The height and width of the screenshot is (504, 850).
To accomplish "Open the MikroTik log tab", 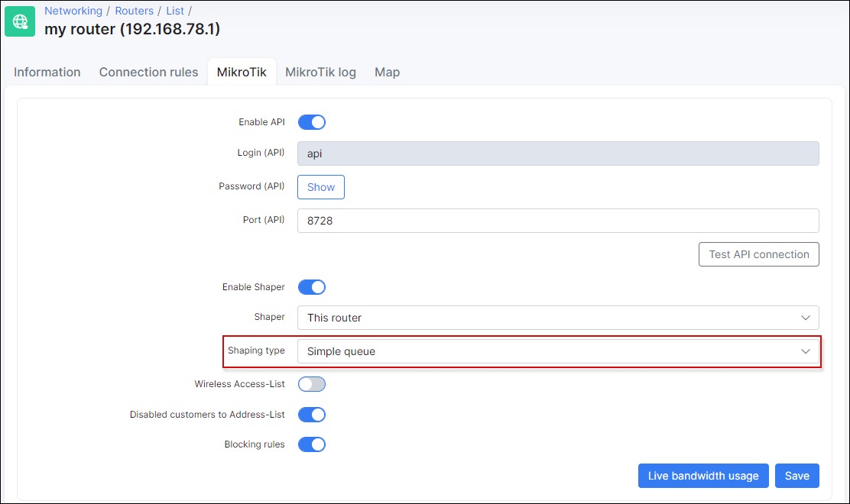I will 320,72.
